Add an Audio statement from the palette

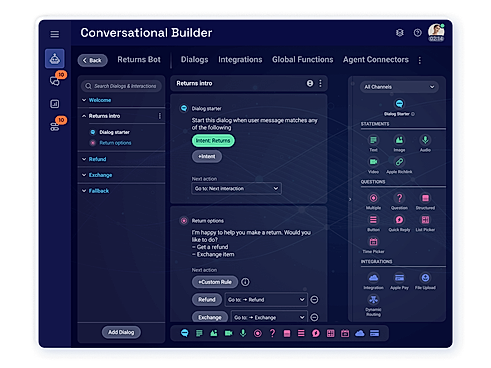pos(425,140)
